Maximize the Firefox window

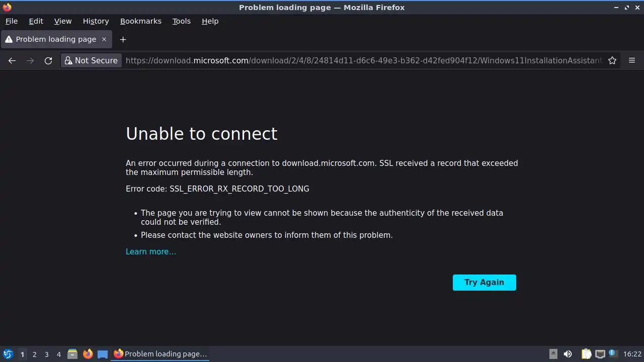(627, 8)
